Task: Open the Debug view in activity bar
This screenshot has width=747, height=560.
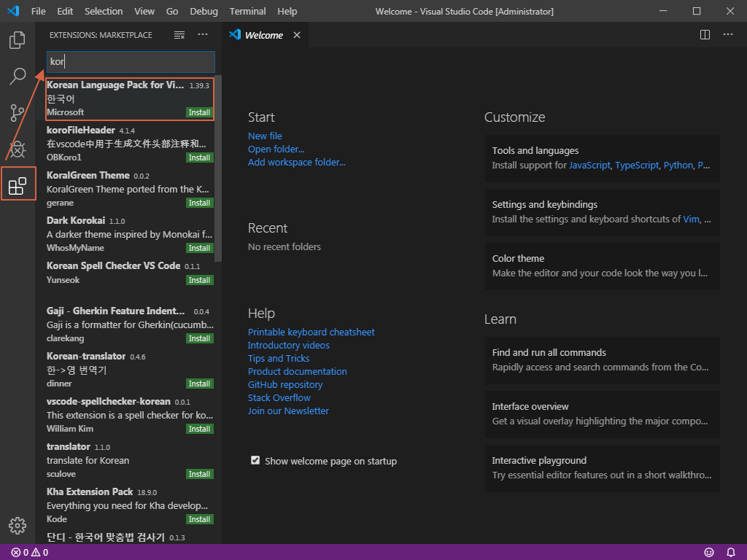Action: coord(18,149)
